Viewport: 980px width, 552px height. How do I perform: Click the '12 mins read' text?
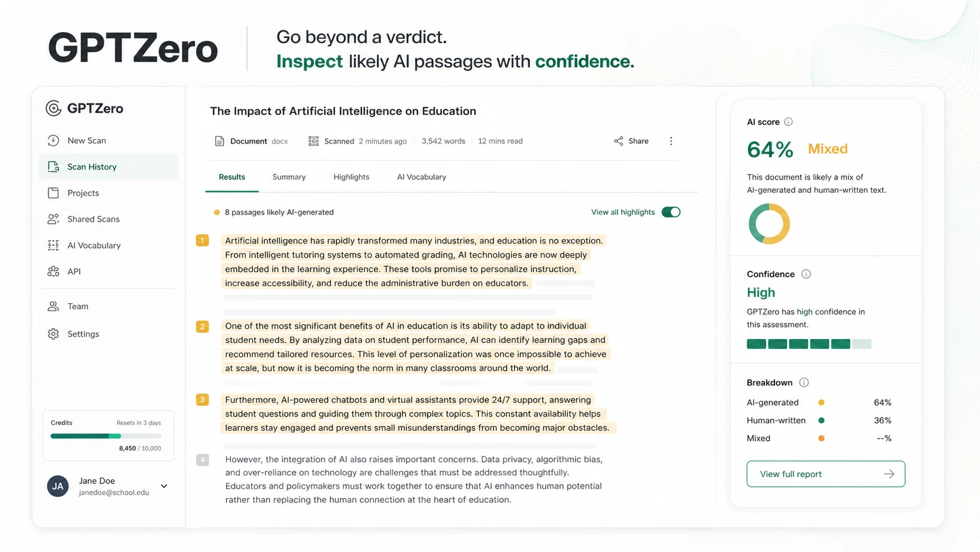500,141
